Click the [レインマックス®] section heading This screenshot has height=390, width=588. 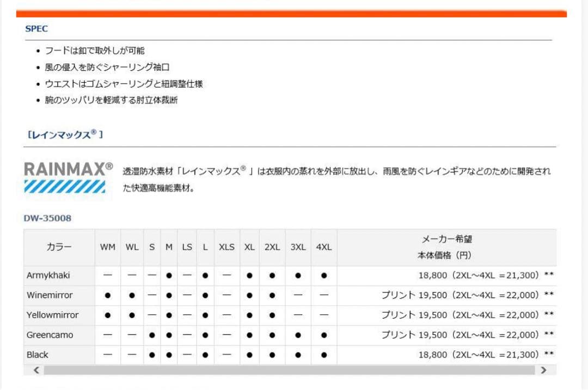pyautogui.click(x=65, y=134)
